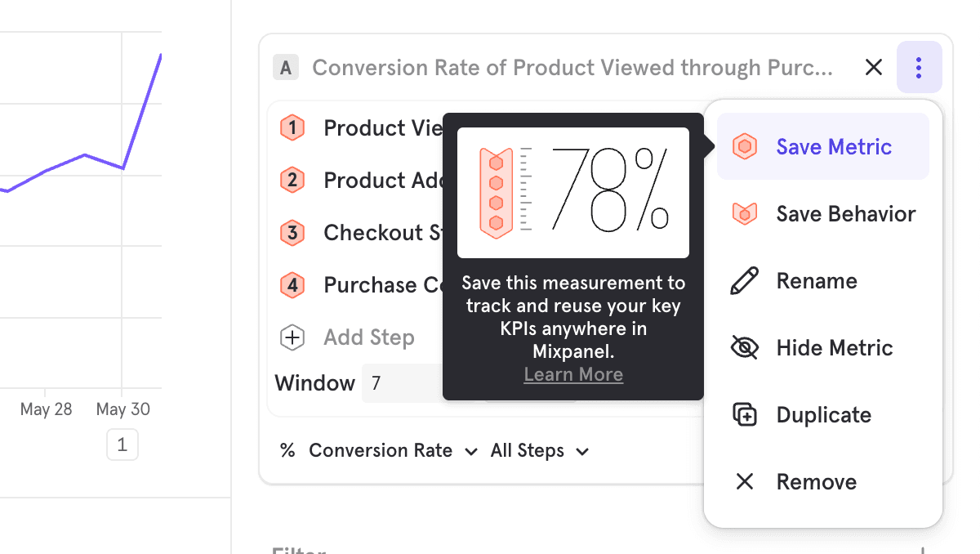Click the Conversion Rate metric title
The image size is (980, 554).
point(572,68)
